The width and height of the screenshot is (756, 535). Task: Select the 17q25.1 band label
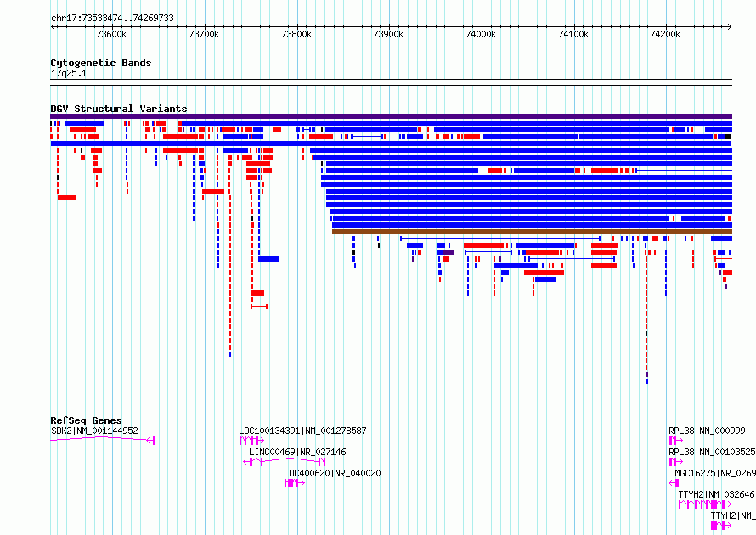point(69,73)
